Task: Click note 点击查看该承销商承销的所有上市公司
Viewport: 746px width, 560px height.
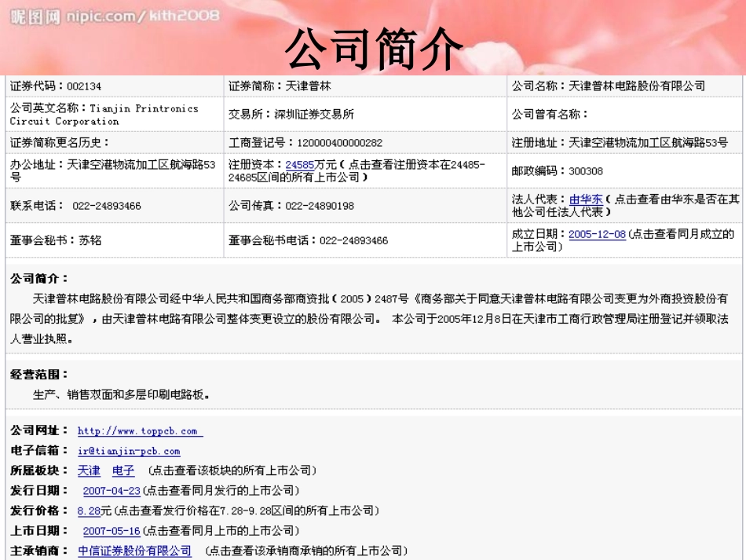Action: coord(306,551)
